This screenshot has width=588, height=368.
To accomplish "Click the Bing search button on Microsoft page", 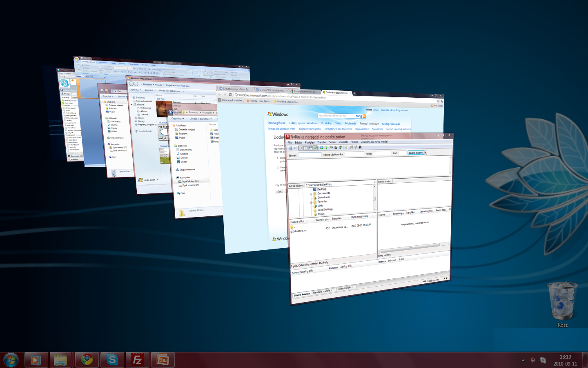I will (364, 116).
